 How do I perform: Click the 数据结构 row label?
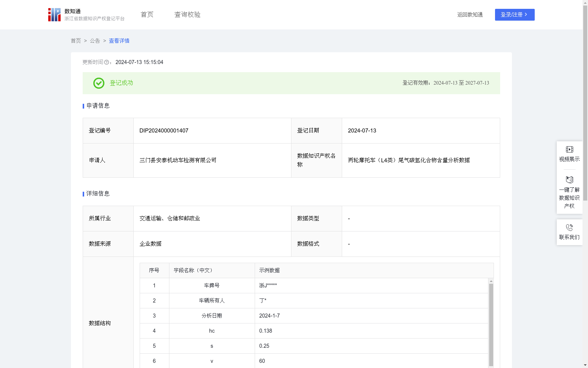pyautogui.click(x=100, y=323)
